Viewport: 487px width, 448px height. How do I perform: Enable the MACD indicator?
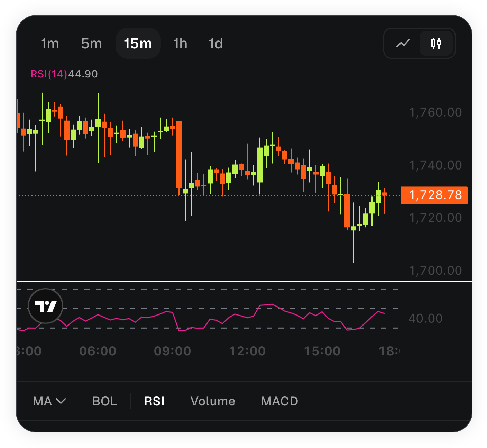pyautogui.click(x=279, y=401)
